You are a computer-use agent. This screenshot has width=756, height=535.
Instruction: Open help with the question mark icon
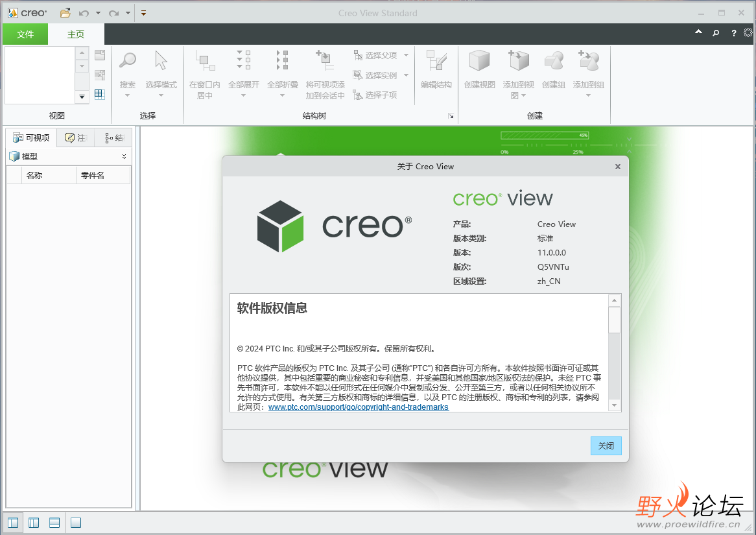[733, 33]
